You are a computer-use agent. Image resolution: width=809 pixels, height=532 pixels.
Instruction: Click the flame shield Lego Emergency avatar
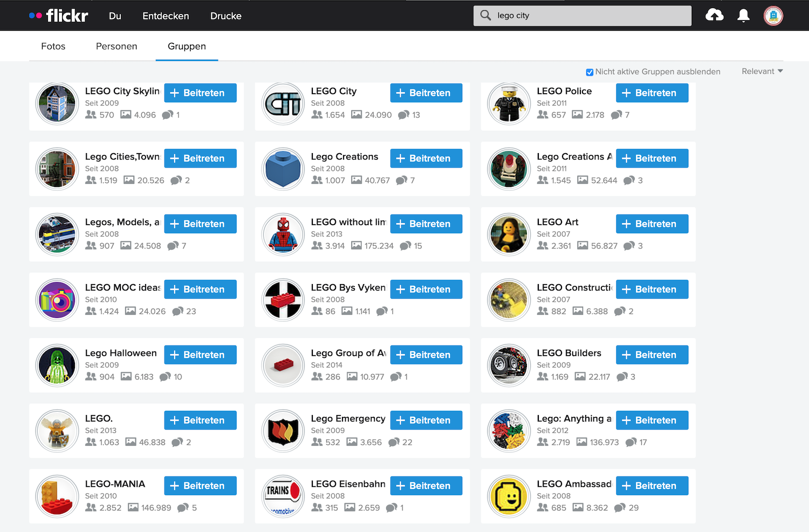pos(283,431)
